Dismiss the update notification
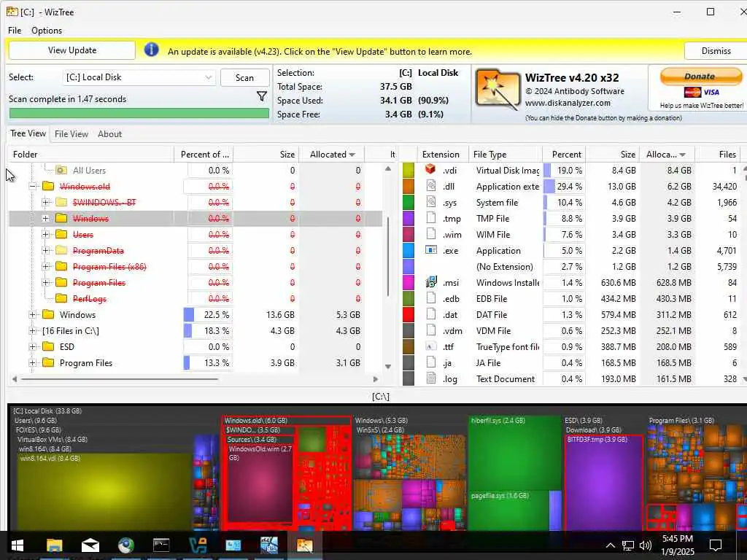The width and height of the screenshot is (747, 560). coord(716,50)
